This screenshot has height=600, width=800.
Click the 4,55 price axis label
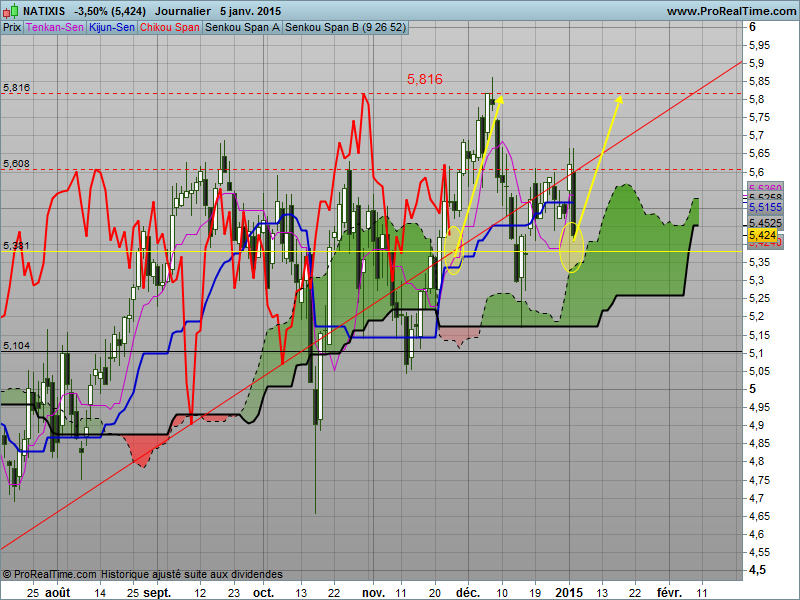[x=759, y=553]
